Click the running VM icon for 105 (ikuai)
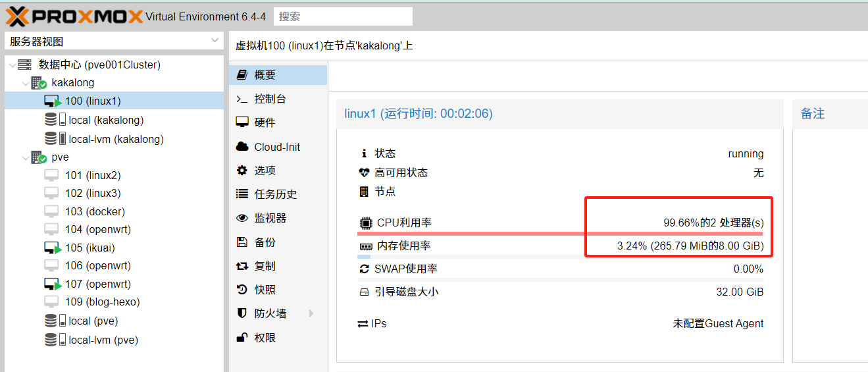 click(53, 248)
